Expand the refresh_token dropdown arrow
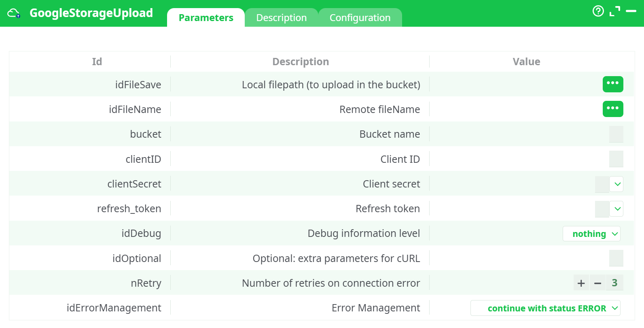 (617, 209)
